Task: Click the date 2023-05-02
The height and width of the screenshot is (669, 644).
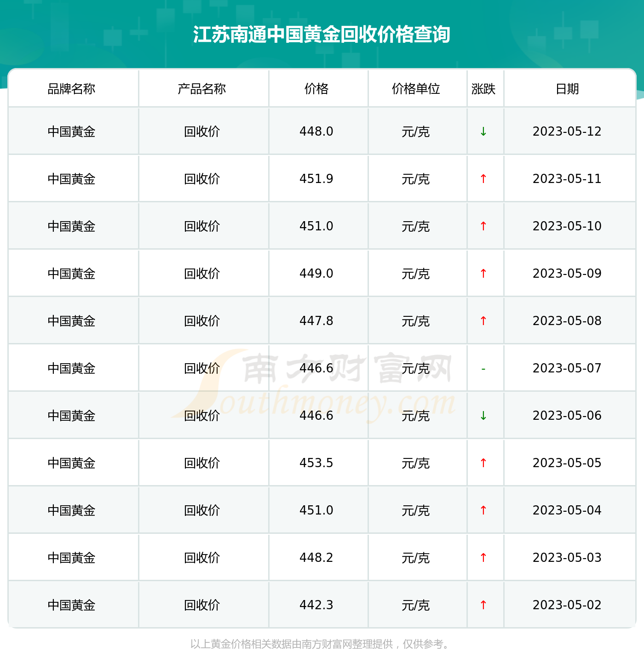Action: click(567, 605)
